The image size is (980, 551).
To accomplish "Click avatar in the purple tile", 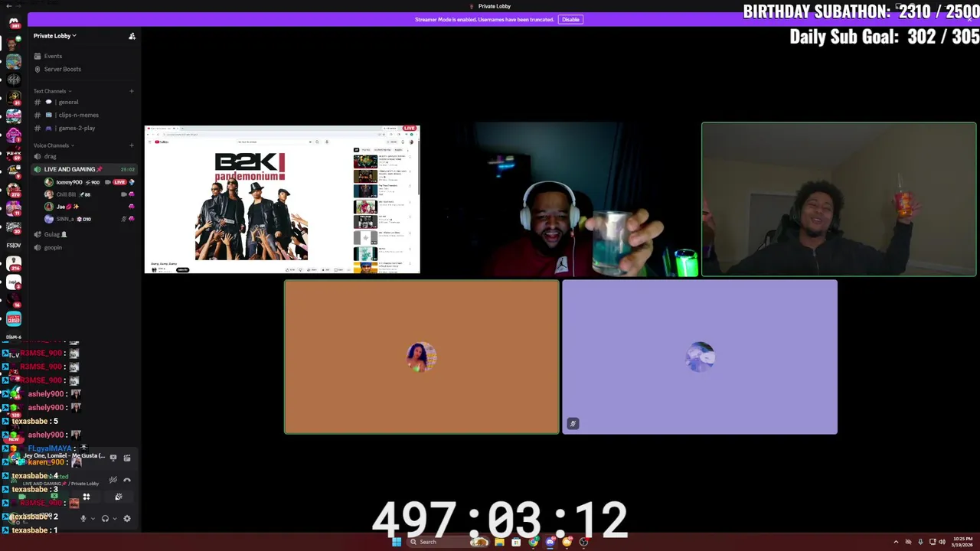I will point(700,357).
